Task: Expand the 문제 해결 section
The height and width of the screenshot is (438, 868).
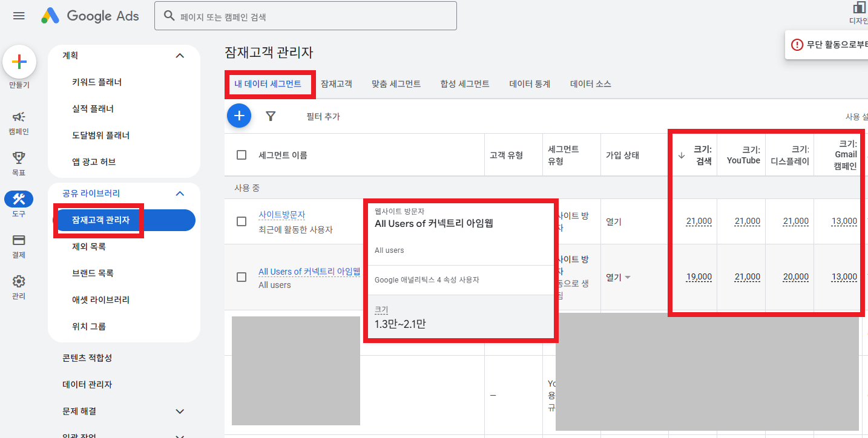Action: pyautogui.click(x=179, y=411)
